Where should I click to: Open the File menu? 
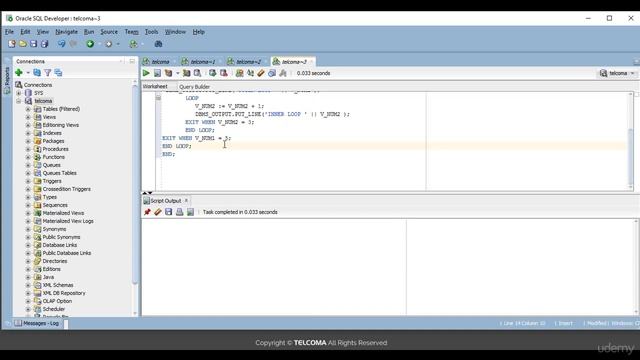9,32
